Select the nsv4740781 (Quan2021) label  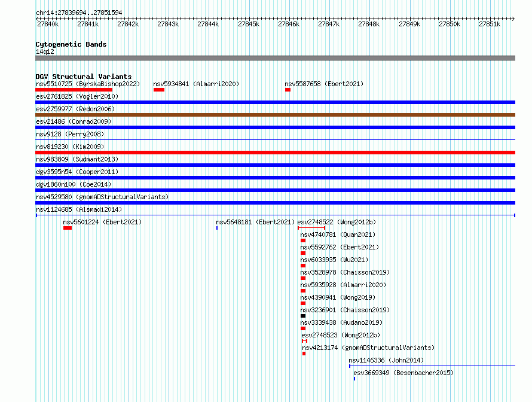point(338,234)
